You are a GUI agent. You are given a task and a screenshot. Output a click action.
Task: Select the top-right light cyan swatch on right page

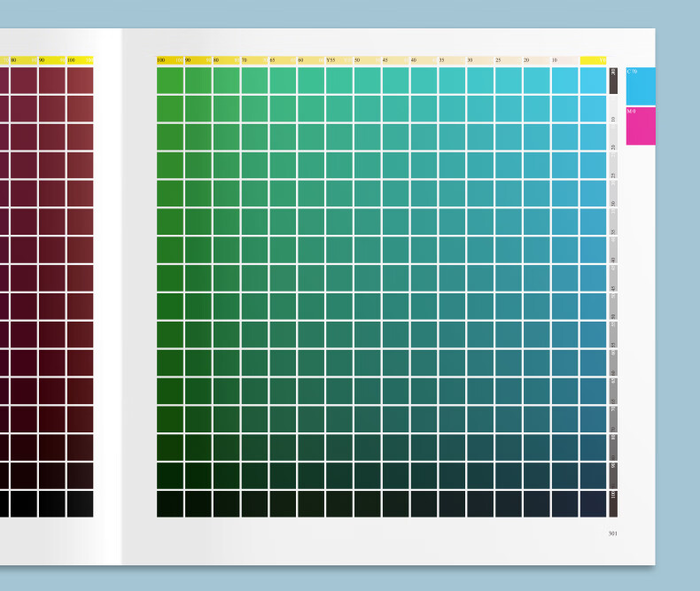pos(593,80)
